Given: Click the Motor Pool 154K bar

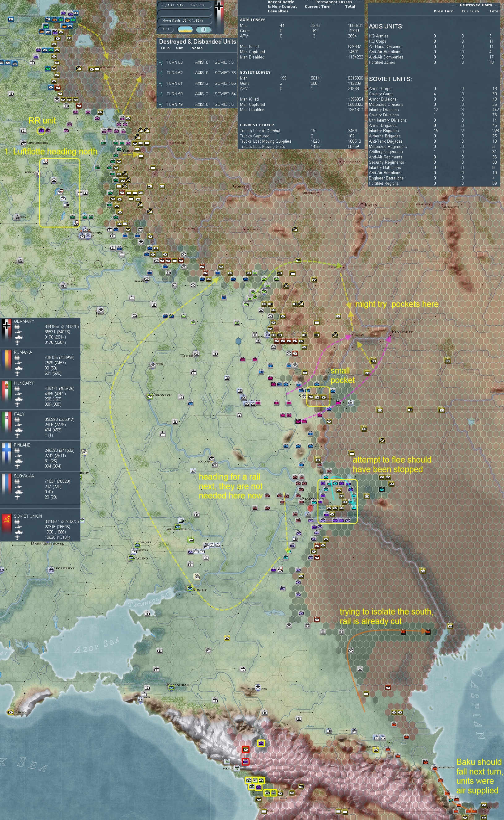Looking at the screenshot, I should (185, 21).
